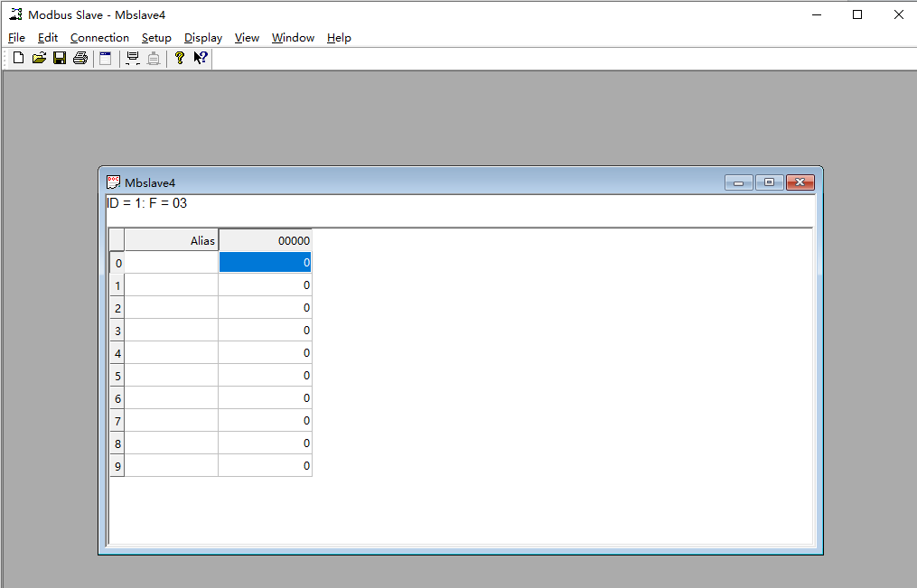The image size is (917, 588).
Task: Select the Alias cell in row 3
Action: (172, 331)
